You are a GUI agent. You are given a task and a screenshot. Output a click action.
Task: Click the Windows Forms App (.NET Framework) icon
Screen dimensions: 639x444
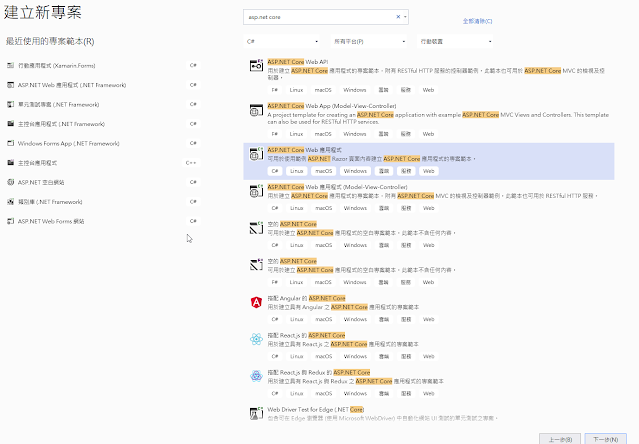tap(11, 143)
